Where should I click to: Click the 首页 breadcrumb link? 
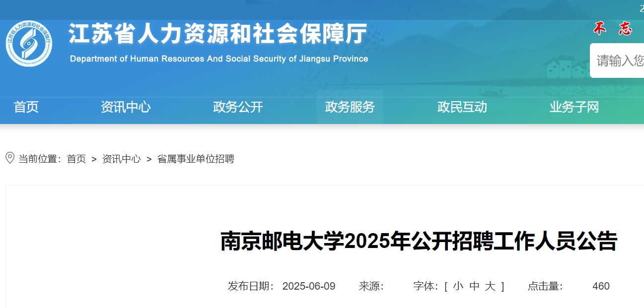[76, 159]
